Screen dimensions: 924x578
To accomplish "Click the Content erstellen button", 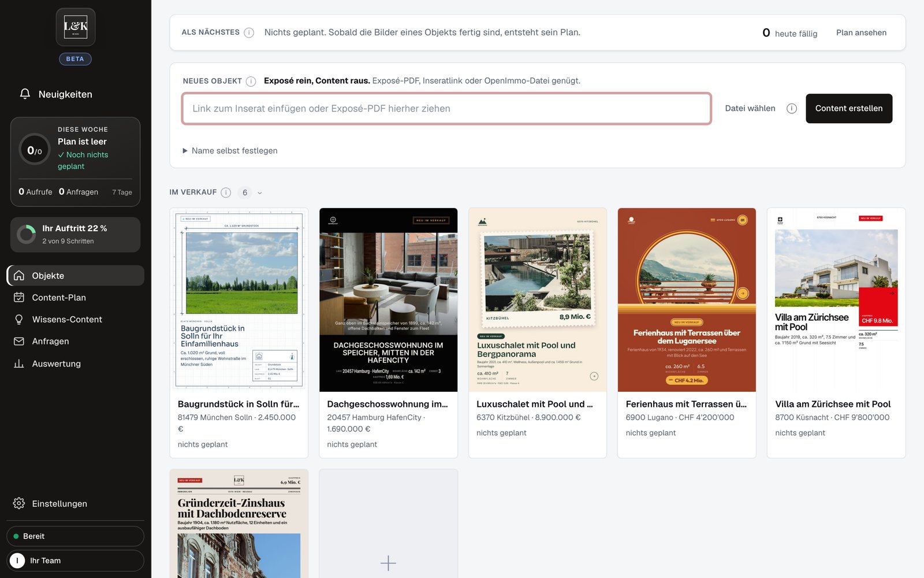I will (x=849, y=108).
